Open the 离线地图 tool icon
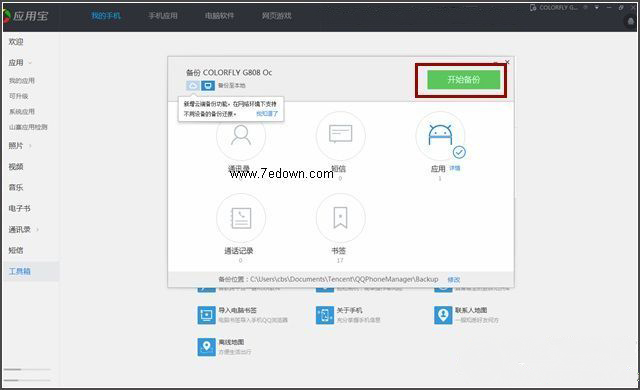Screen dimensions: 640x390 207,347
